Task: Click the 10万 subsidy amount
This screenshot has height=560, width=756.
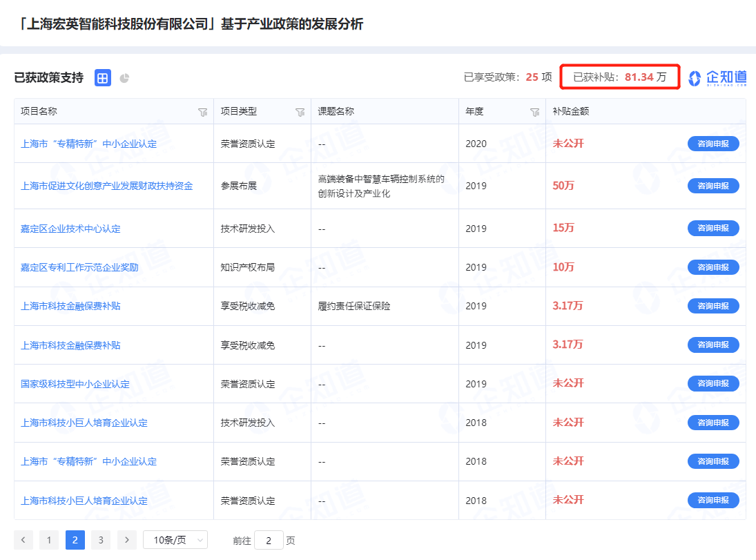Action: pos(563,267)
